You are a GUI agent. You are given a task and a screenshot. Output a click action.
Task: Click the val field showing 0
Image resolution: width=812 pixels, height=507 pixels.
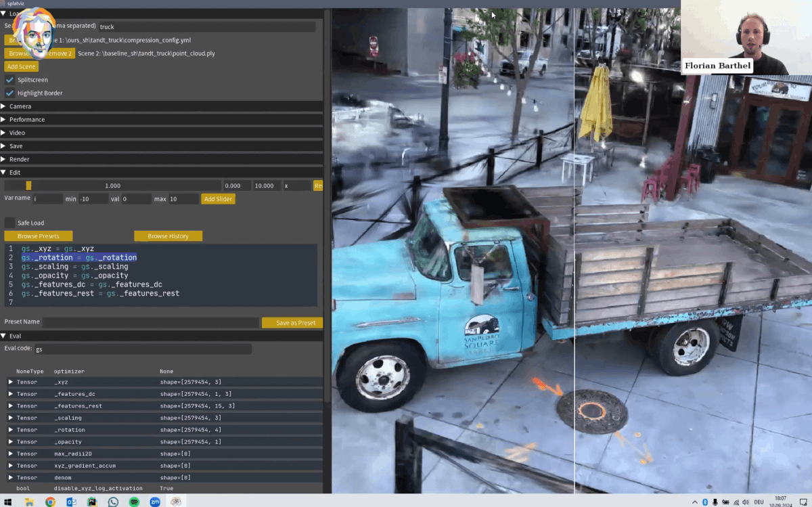pyautogui.click(x=137, y=199)
